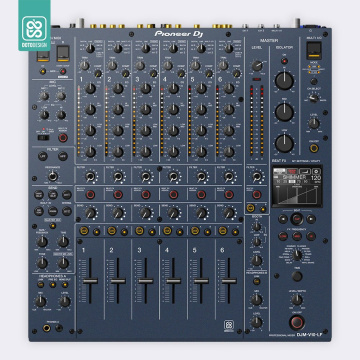Click the yellow LINK button in Headphones B
The image size is (360, 360).
[256, 281]
